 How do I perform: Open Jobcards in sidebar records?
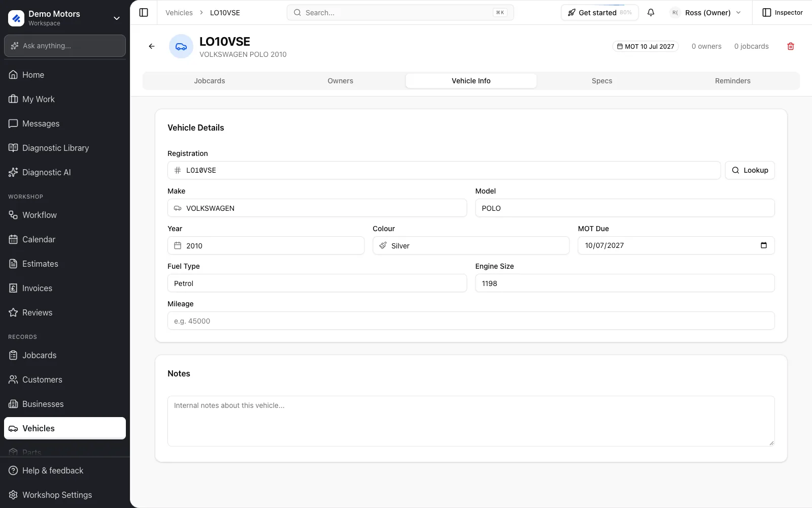click(x=65, y=355)
